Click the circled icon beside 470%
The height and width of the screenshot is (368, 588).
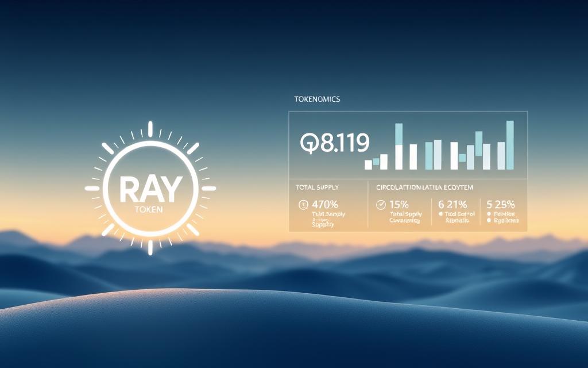(x=303, y=204)
